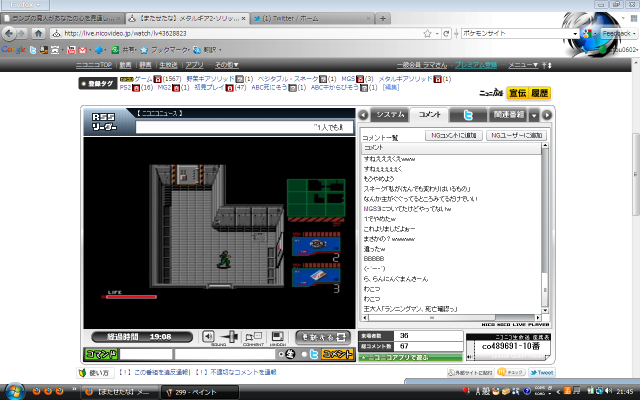
Task: Open the YouTube toolbar icon
Action: pyautogui.click(x=71, y=50)
